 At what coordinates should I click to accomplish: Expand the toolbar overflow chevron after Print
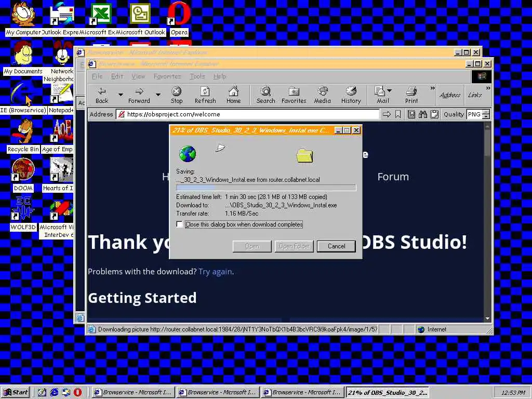[x=432, y=88]
